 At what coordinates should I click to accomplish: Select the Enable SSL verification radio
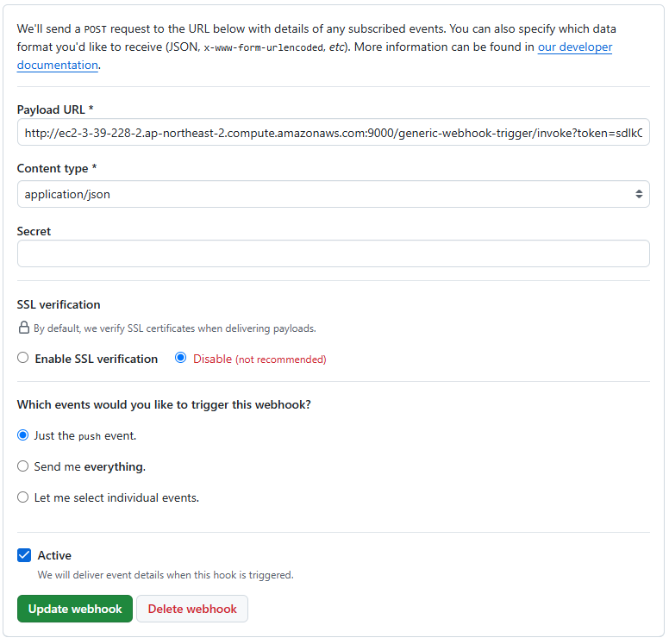[x=23, y=358]
